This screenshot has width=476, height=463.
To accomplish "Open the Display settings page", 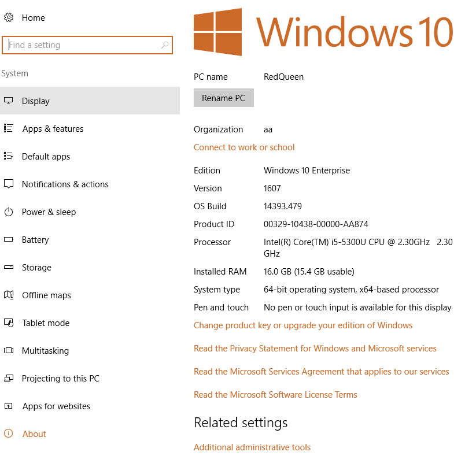I will 90,101.
